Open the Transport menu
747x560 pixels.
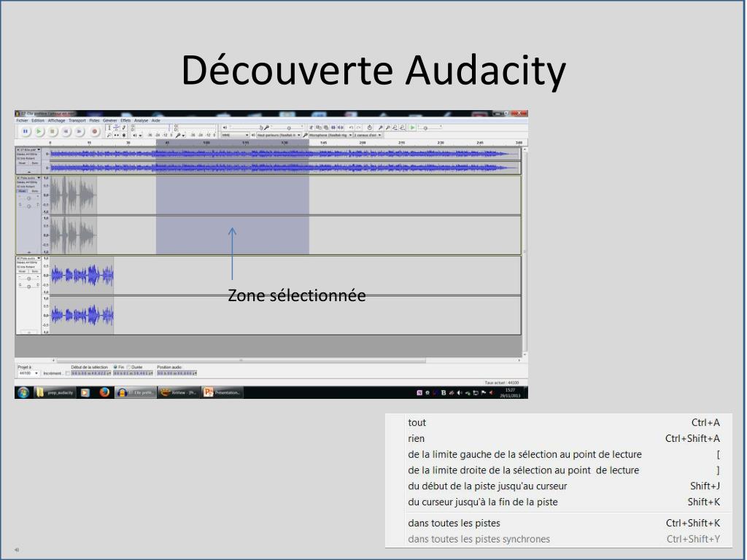point(77,120)
